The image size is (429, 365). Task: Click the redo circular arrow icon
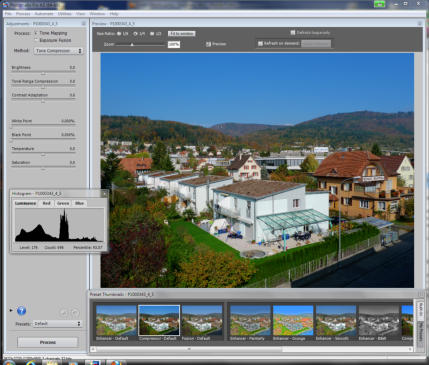(x=75, y=313)
